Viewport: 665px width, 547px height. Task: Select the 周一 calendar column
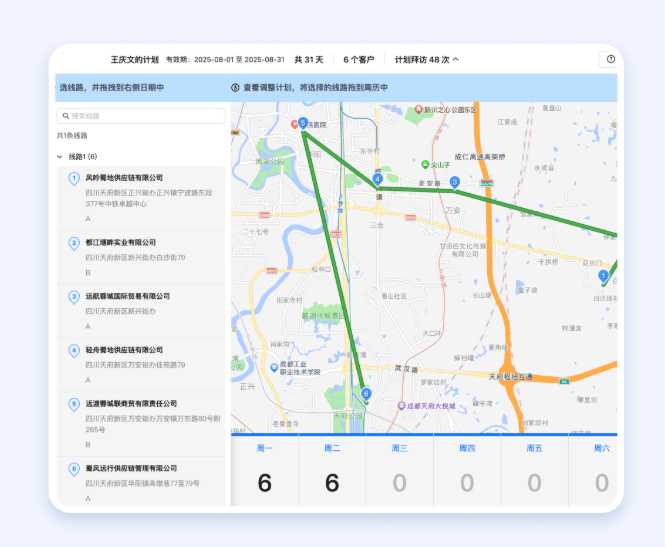265,471
